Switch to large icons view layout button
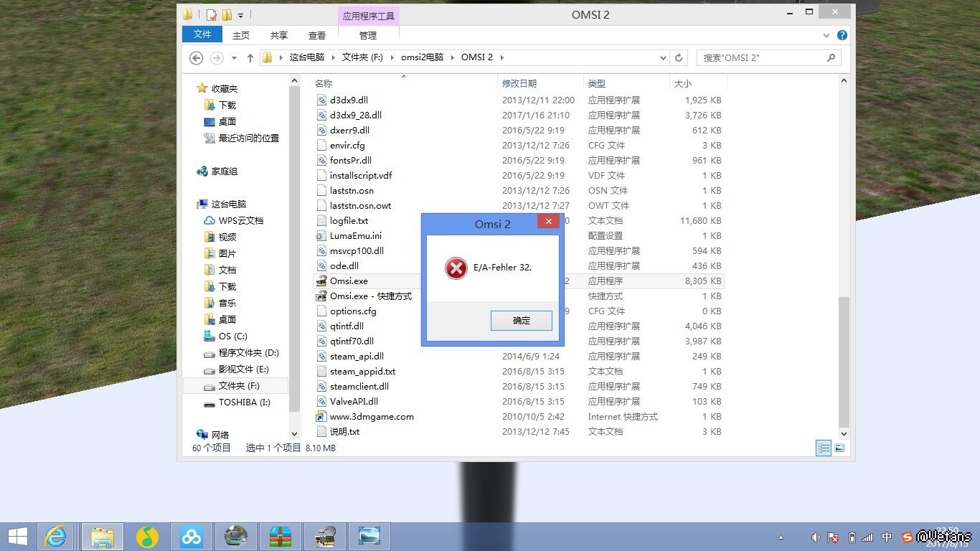Image resolution: width=980 pixels, height=551 pixels. [839, 448]
